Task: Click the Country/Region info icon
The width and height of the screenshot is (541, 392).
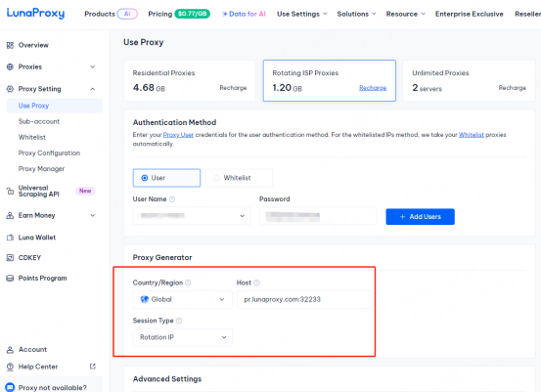Action: pyautogui.click(x=188, y=283)
